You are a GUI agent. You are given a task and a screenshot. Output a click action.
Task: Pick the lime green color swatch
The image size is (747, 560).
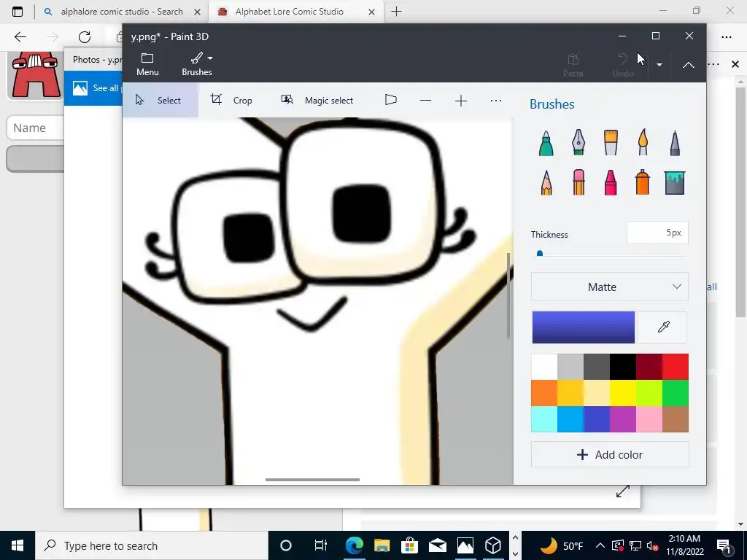pos(649,393)
